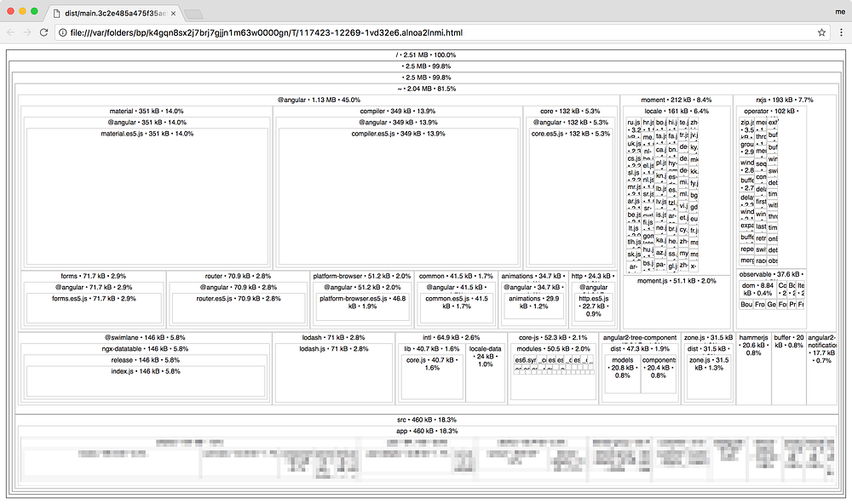Click the 'me' profile button
The height and width of the screenshot is (504, 852).
tap(840, 11)
